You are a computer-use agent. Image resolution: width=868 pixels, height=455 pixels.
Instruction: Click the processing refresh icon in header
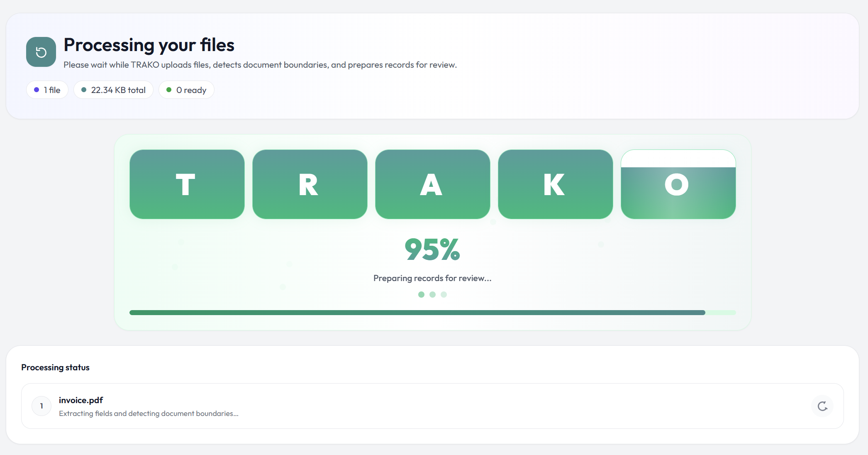pyautogui.click(x=41, y=52)
